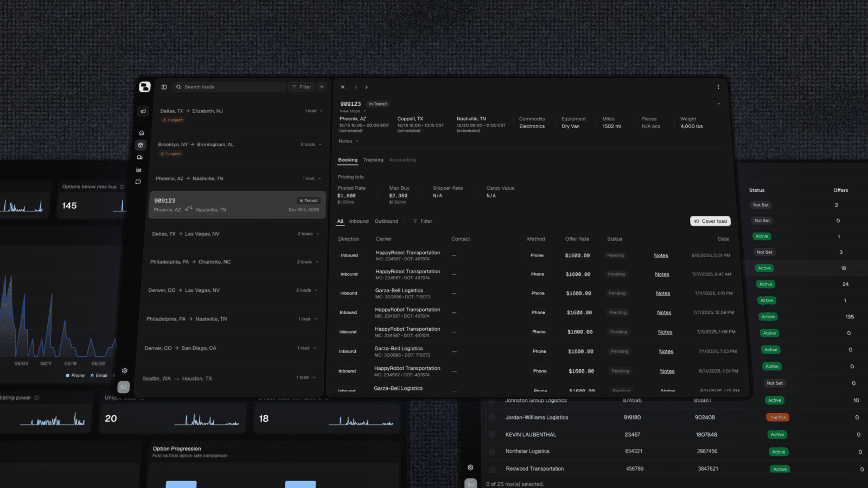Open Notes link for first HappyRobot offer
868x488 pixels.
(x=661, y=255)
